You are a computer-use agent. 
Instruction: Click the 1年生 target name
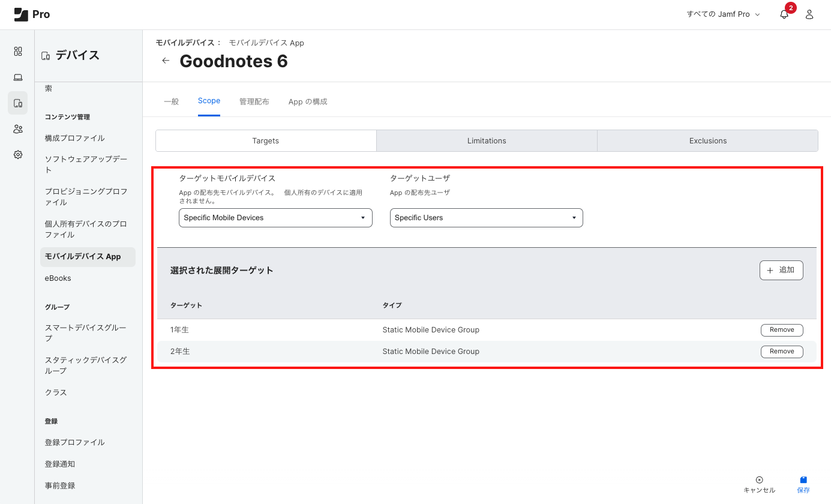pos(180,330)
